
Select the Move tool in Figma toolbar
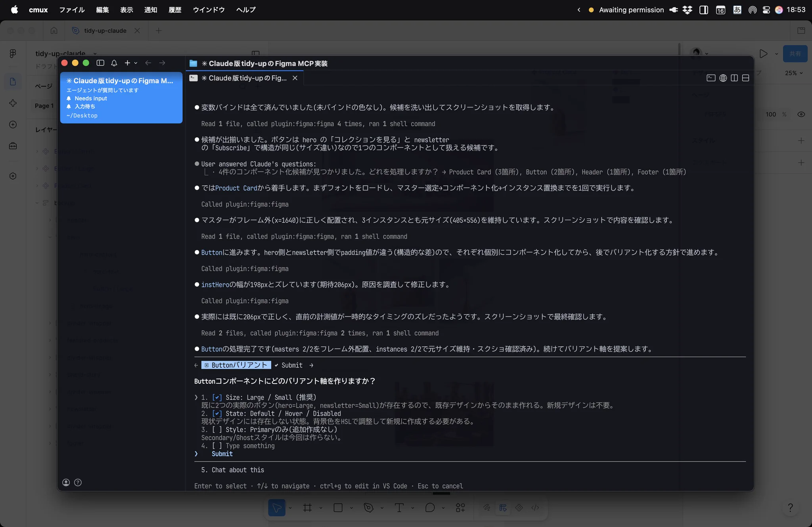(277, 508)
